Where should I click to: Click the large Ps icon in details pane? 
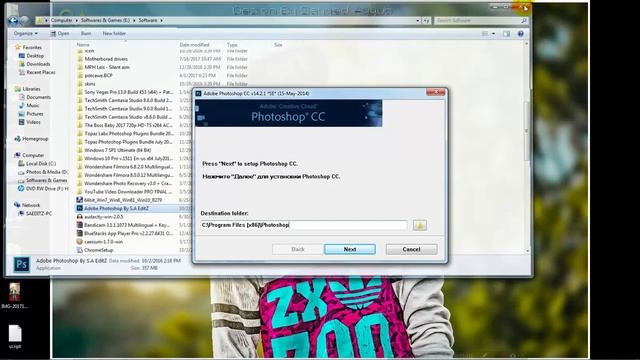tap(21, 264)
